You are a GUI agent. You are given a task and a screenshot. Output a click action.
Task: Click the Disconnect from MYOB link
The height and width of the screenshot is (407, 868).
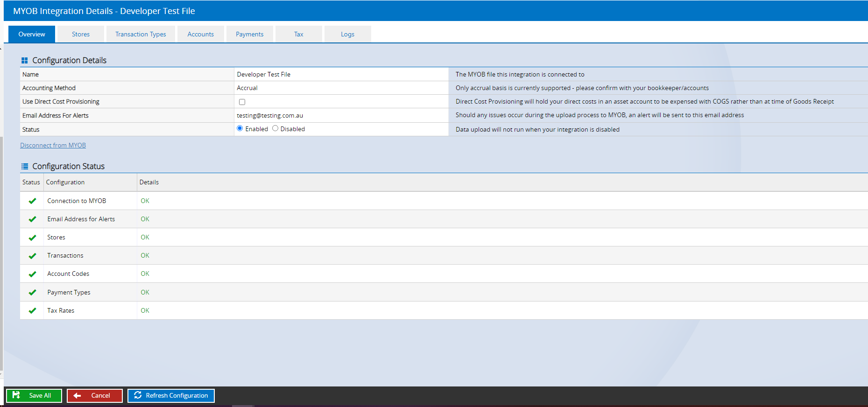tap(53, 145)
